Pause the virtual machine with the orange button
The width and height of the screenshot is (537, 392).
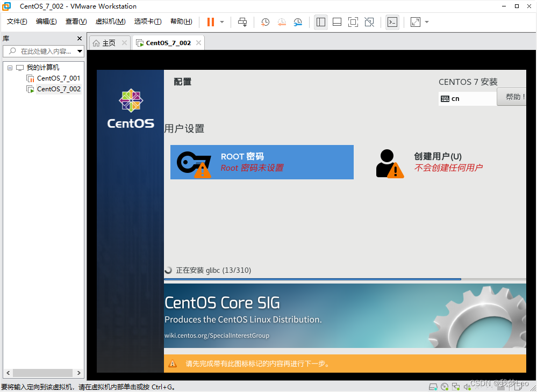211,22
